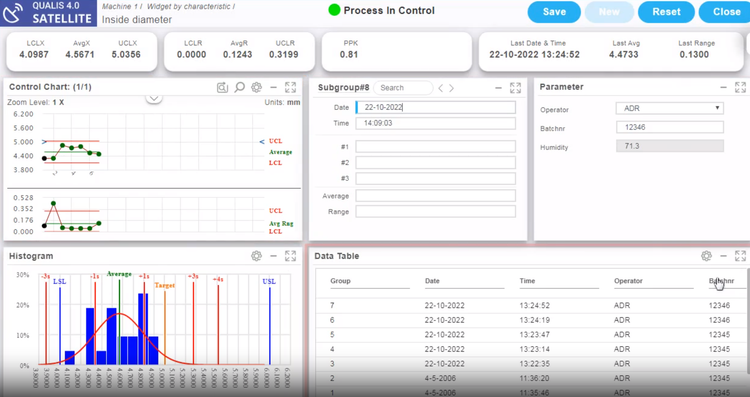Click the New button
The height and width of the screenshot is (397, 750).
(609, 12)
